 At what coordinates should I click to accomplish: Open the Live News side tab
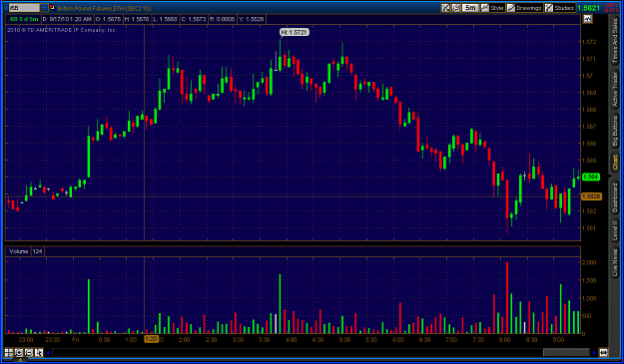[x=615, y=262]
